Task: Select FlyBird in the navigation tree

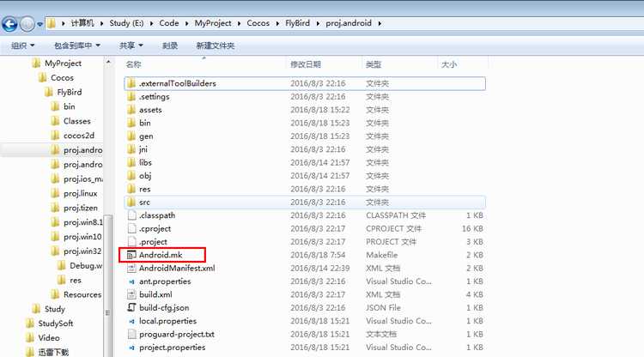Action: point(70,92)
